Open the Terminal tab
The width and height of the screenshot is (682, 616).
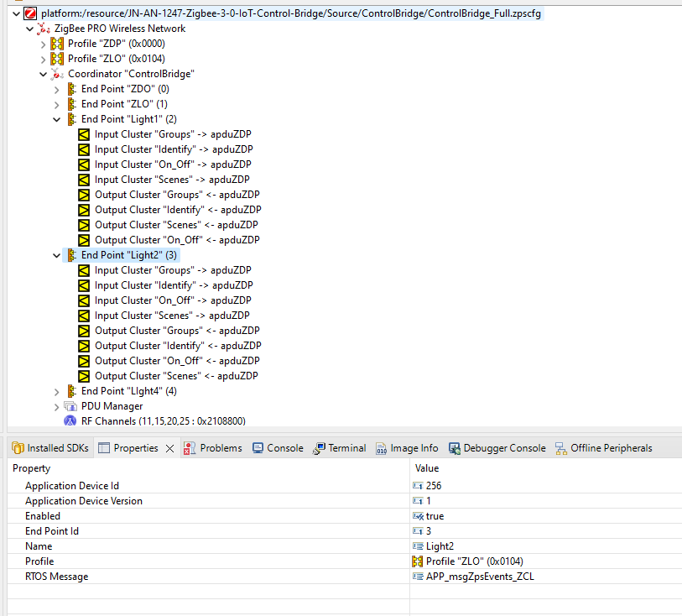point(340,448)
